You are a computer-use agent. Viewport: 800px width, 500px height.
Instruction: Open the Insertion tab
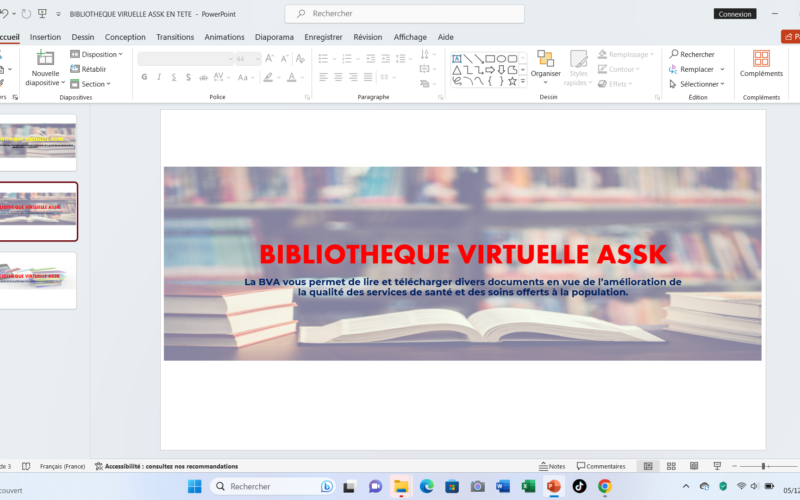pos(45,37)
